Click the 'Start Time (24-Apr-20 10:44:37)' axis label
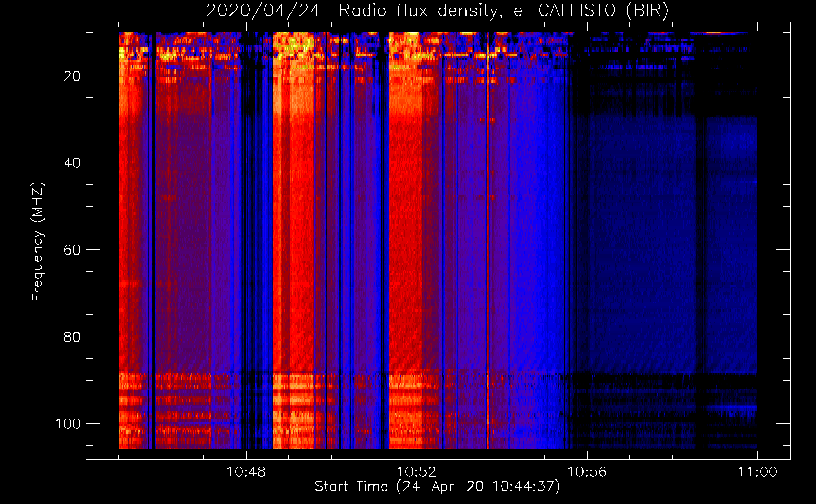This screenshot has height=504, width=816. 437,487
